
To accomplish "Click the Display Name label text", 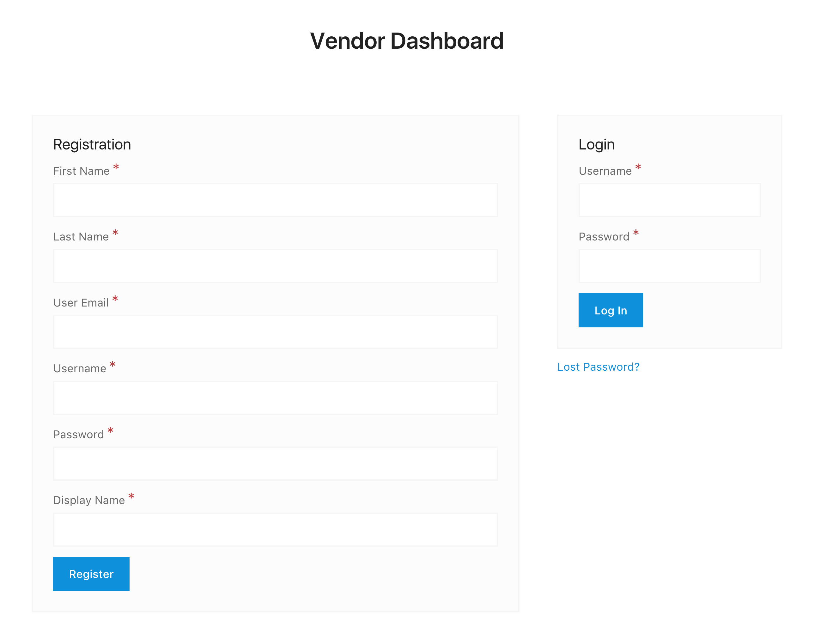I will 88,500.
